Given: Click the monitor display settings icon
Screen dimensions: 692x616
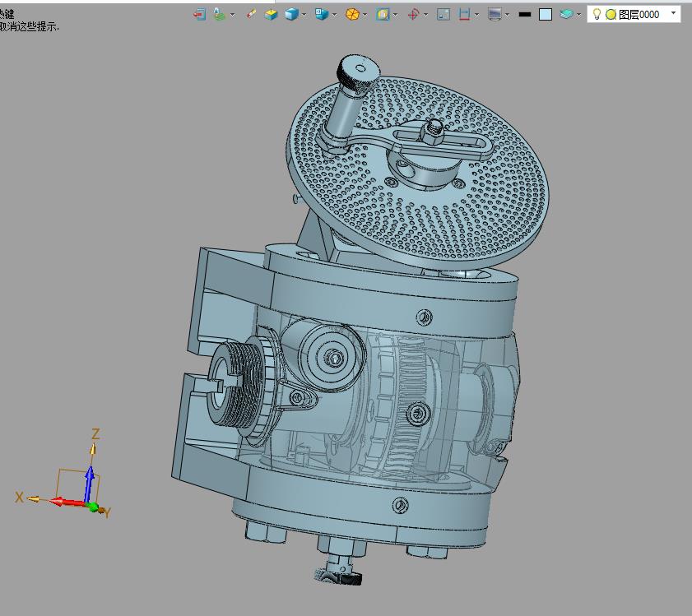Looking at the screenshot, I should pyautogui.click(x=495, y=15).
